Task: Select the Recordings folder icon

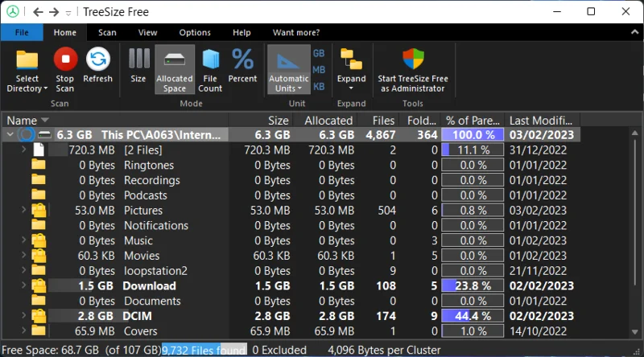Action: (x=39, y=180)
